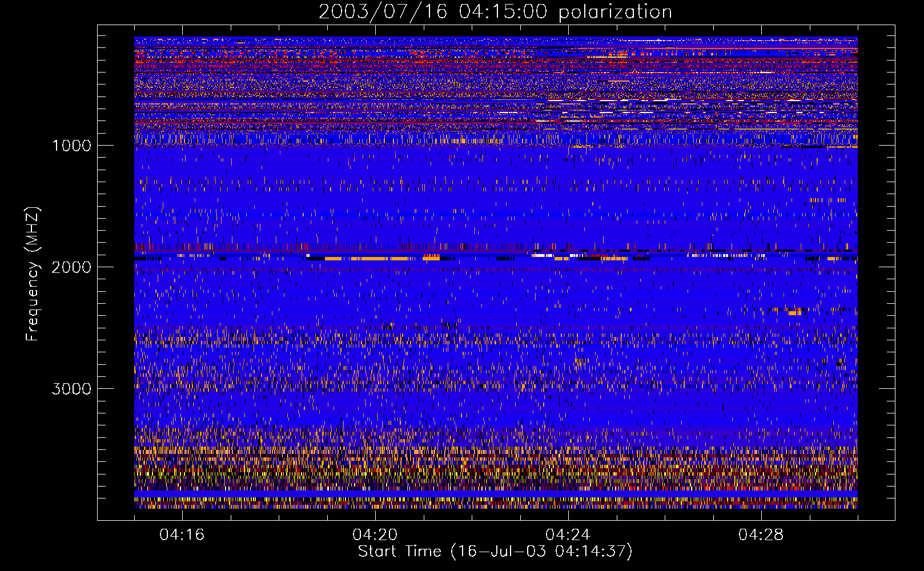Click the 04:16 time tick label
Image resolution: width=924 pixels, height=571 pixels.
pyautogui.click(x=182, y=534)
